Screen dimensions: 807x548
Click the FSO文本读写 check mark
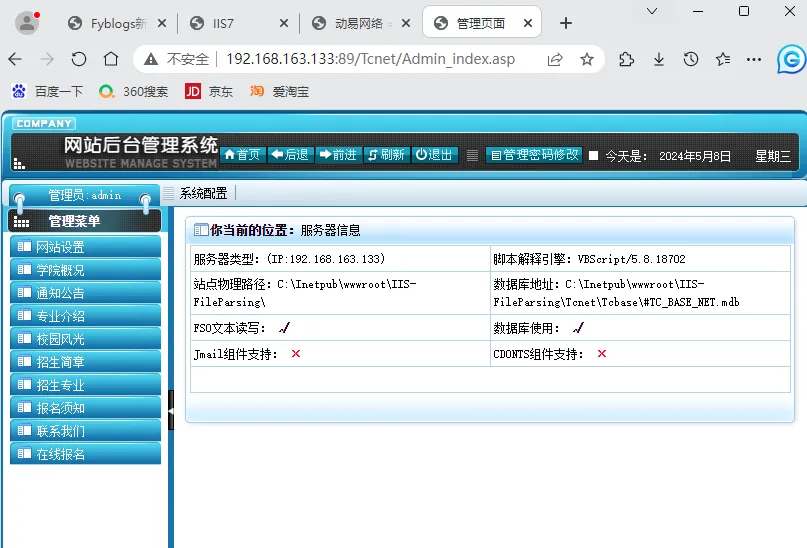[x=285, y=327]
